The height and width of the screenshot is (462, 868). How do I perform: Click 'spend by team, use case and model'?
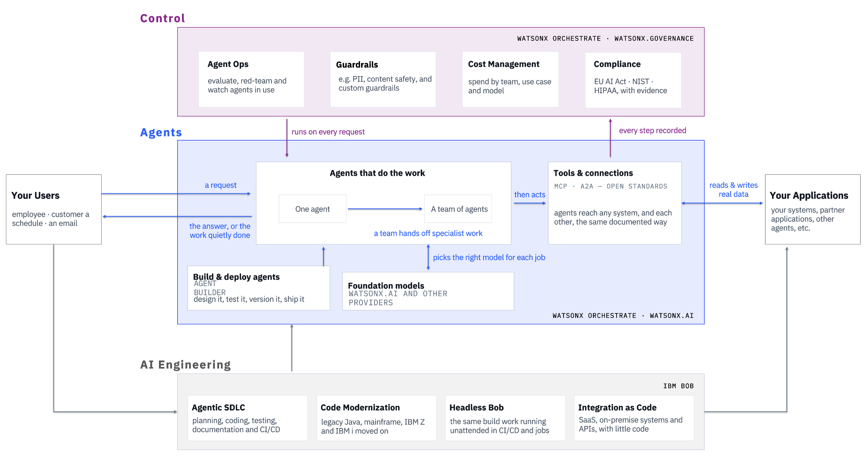pyautogui.click(x=510, y=86)
